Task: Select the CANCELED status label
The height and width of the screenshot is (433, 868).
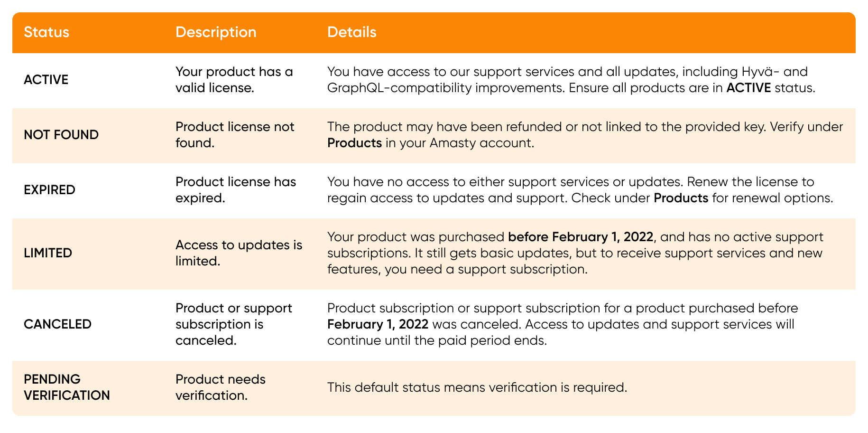Action: tap(57, 324)
